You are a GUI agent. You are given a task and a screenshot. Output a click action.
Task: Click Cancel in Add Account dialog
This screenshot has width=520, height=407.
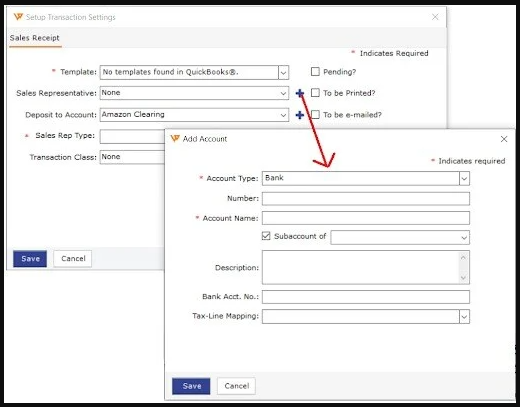click(x=236, y=386)
